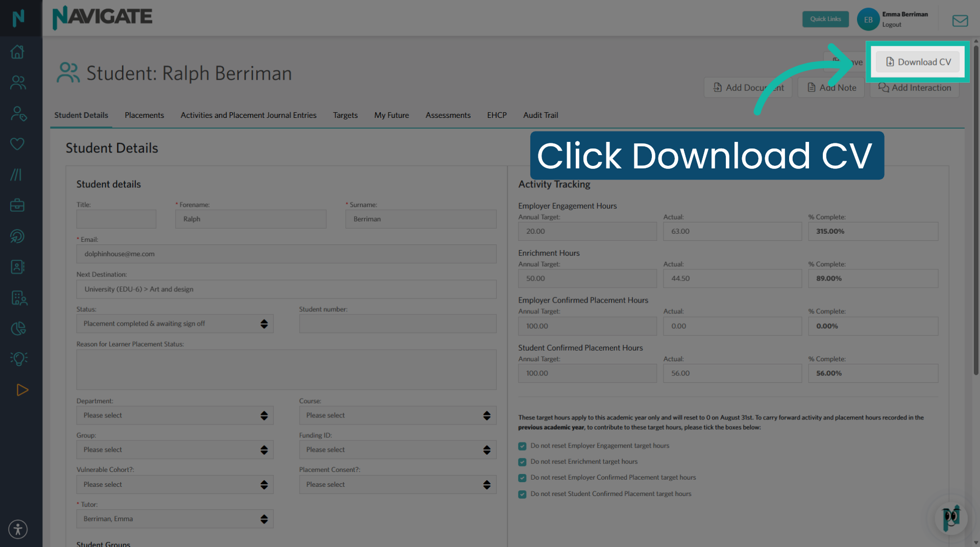Open the lightbulb ideas sidebar icon
Viewport: 980px width, 547px height.
[19, 359]
